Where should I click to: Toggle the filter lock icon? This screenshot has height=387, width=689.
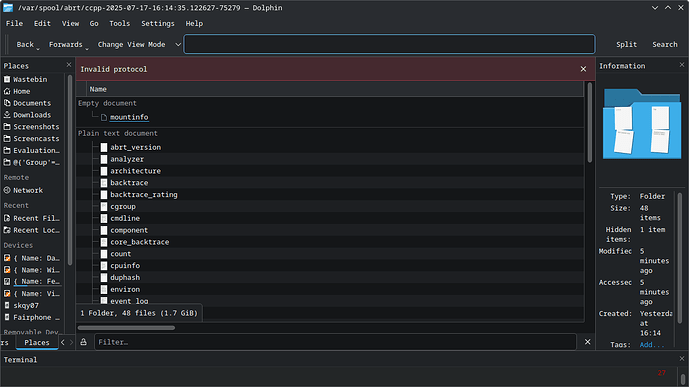[x=83, y=342]
